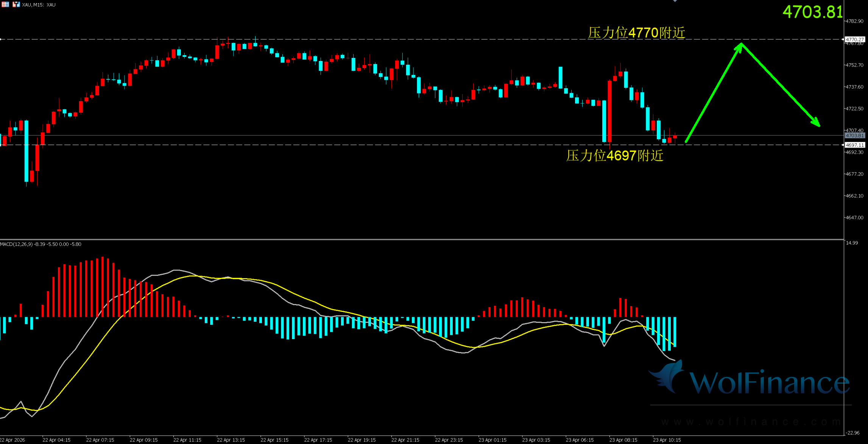Select the 压力位4697附近 text label
Viewport: 868px width, 444px height.
coord(615,156)
